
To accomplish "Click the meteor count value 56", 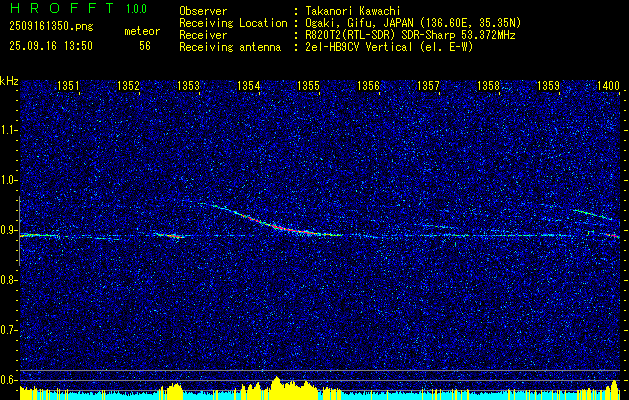I will point(145,46).
